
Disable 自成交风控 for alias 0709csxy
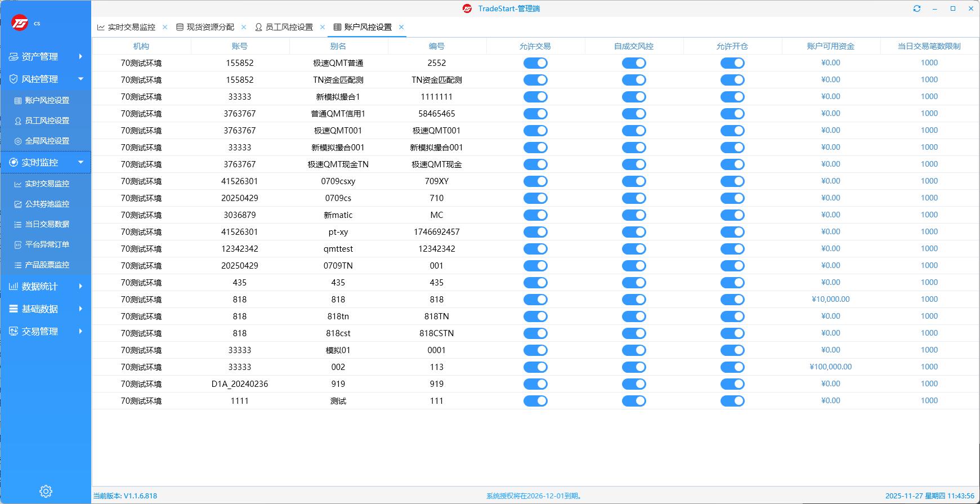click(x=633, y=181)
